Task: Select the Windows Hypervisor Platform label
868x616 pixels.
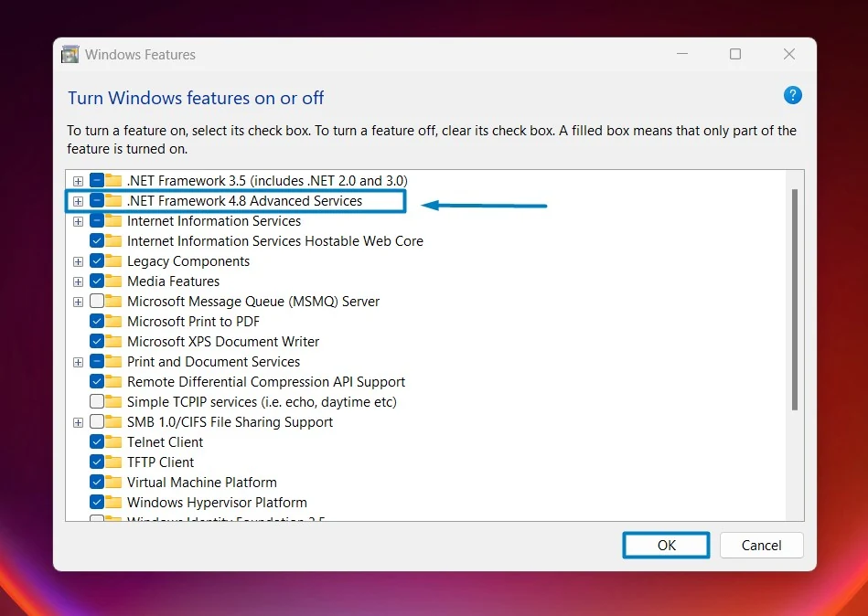Action: point(217,503)
